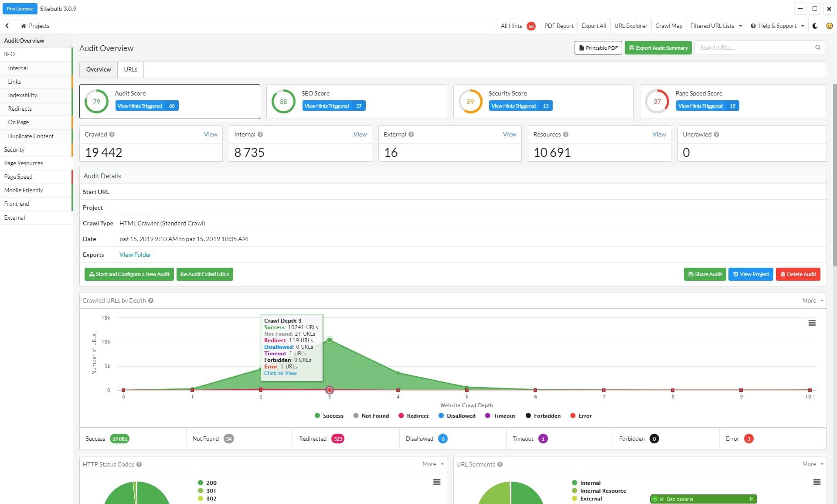Toggle Not Found series in chart legend
Screen dimensions: 837x504
coord(371,416)
